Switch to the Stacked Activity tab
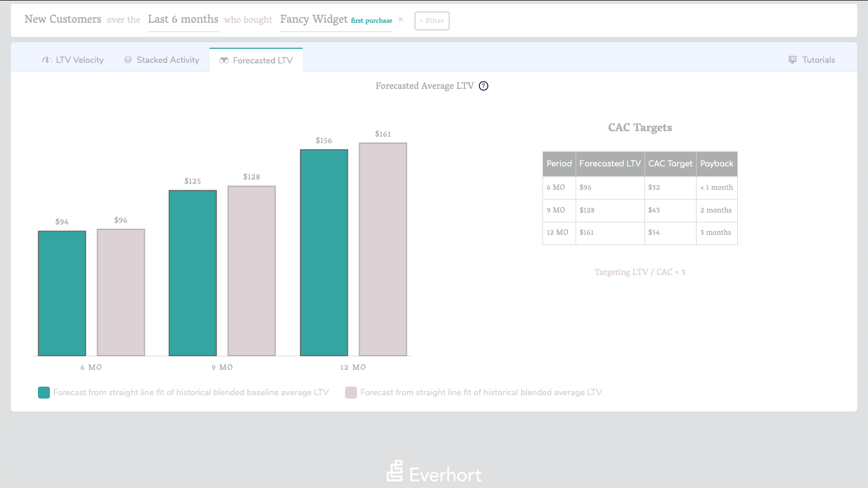The image size is (868, 488). tap(162, 60)
